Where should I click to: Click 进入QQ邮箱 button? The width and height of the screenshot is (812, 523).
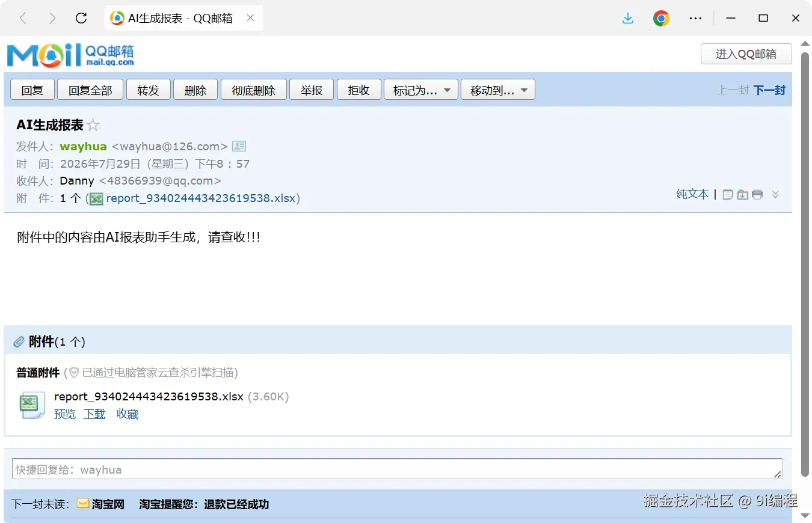(746, 54)
